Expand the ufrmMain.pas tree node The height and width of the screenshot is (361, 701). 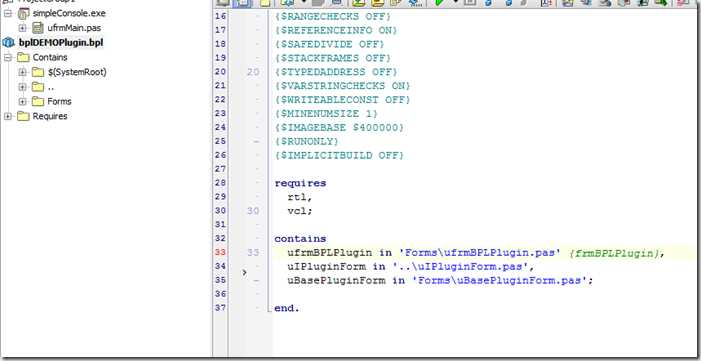click(x=22, y=28)
